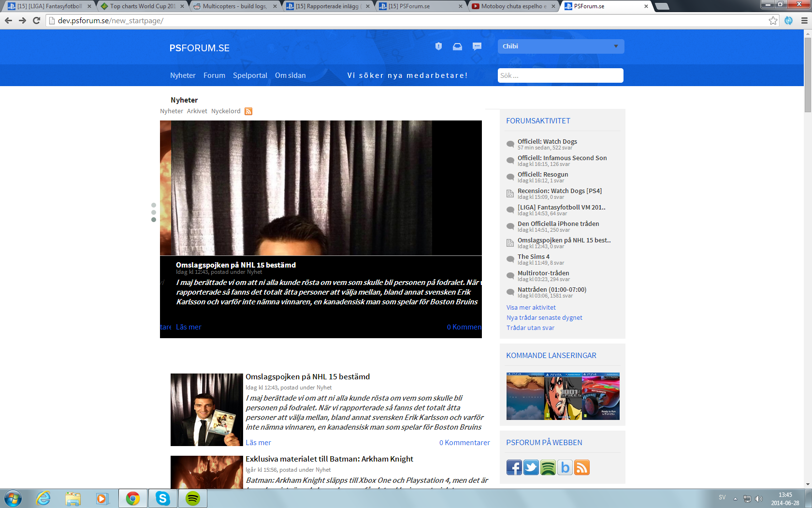Open Visa mer aktivitet link
This screenshot has width=812, height=508.
[x=531, y=308]
